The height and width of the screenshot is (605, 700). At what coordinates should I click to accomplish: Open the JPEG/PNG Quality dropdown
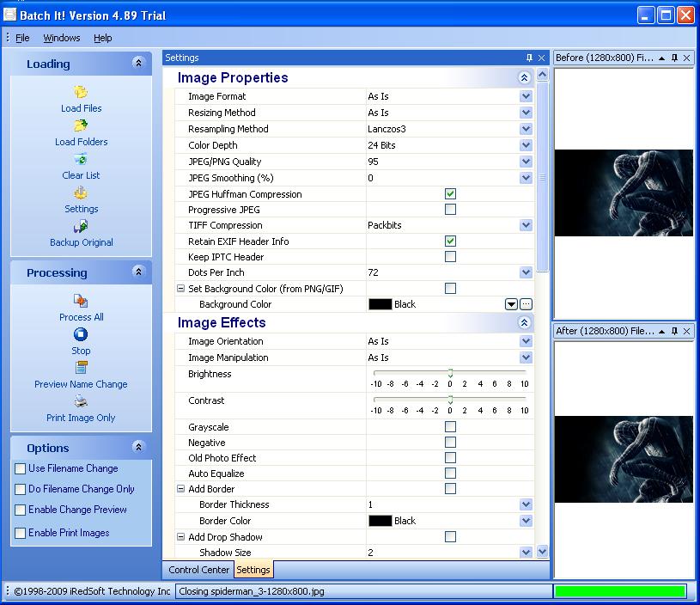[527, 162]
